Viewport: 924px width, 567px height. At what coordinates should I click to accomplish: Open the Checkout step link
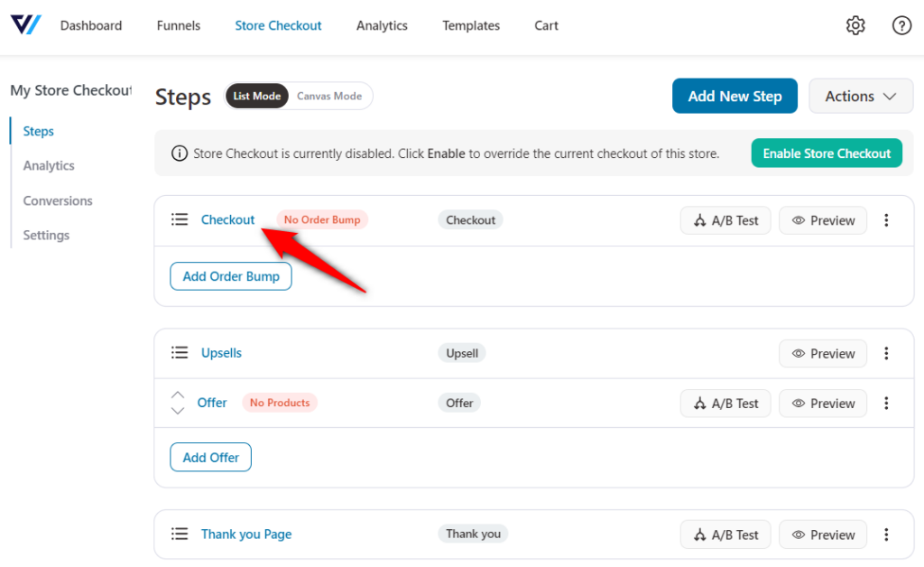[x=227, y=219]
